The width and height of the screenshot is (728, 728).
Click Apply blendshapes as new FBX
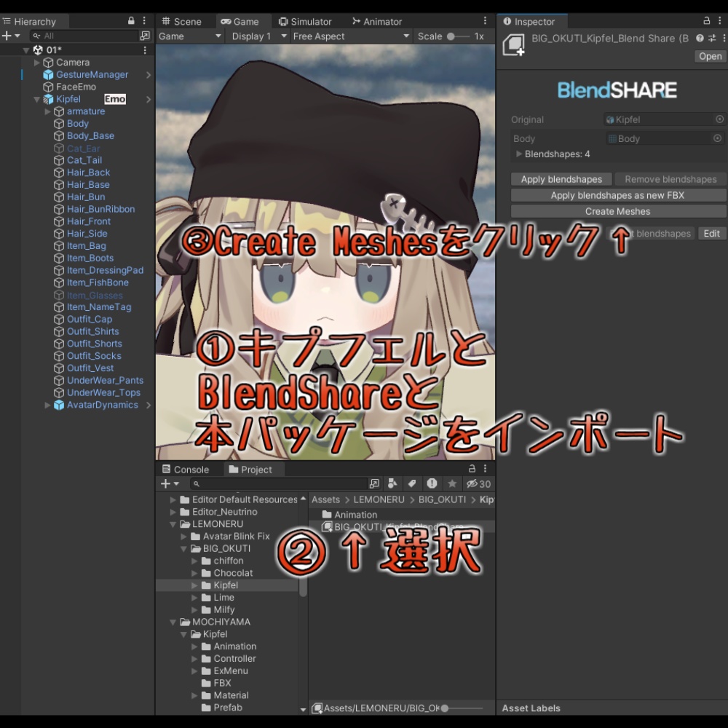(618, 195)
